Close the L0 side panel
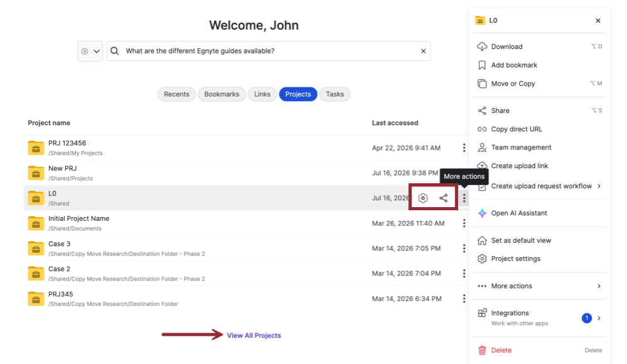This screenshot has width=627, height=364. coord(598,21)
